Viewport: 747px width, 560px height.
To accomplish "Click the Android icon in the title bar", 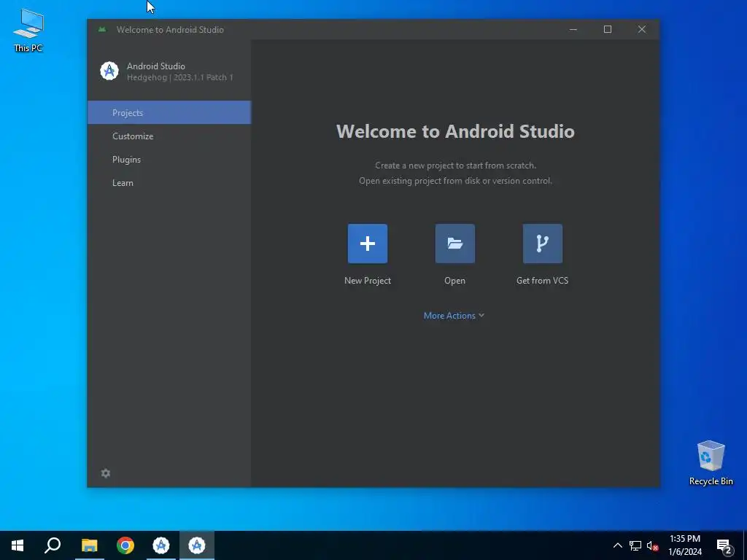I will pos(102,29).
